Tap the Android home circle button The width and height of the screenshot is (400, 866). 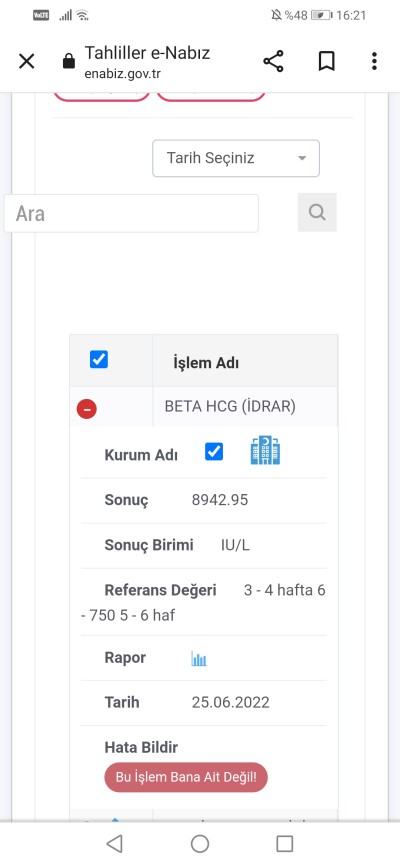pos(200,843)
